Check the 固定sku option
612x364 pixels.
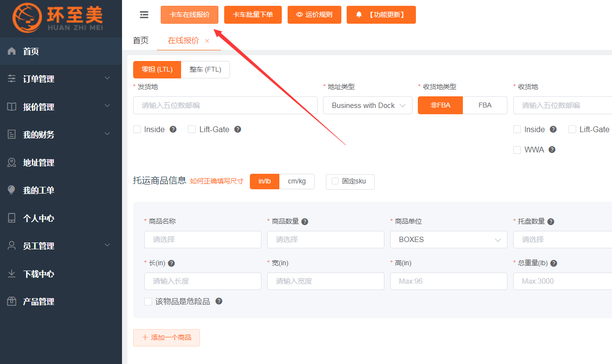click(x=335, y=182)
